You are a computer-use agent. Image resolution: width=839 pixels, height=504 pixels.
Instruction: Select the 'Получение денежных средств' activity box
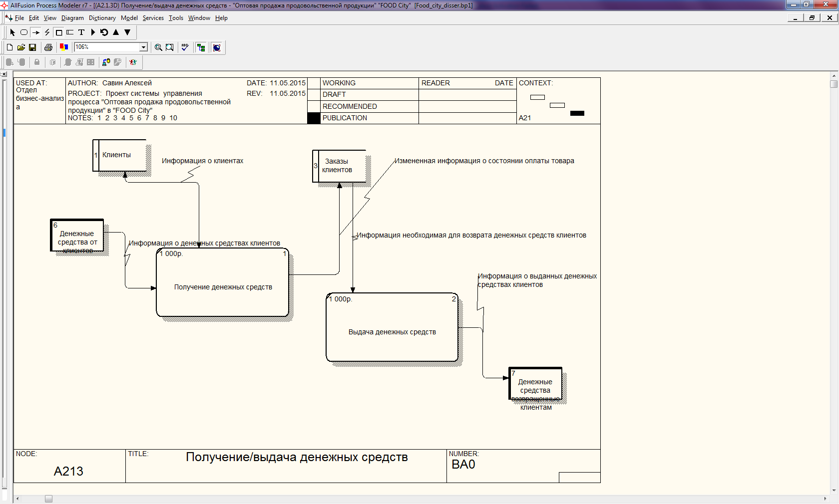[223, 287]
